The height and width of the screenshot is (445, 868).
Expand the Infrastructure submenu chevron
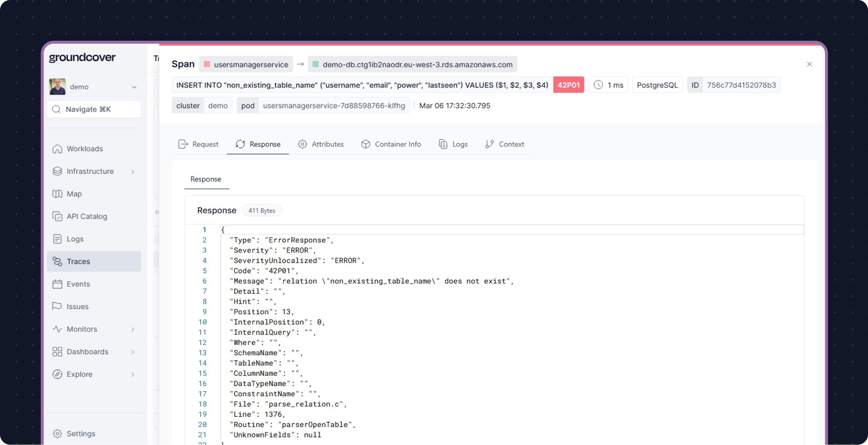(x=133, y=172)
